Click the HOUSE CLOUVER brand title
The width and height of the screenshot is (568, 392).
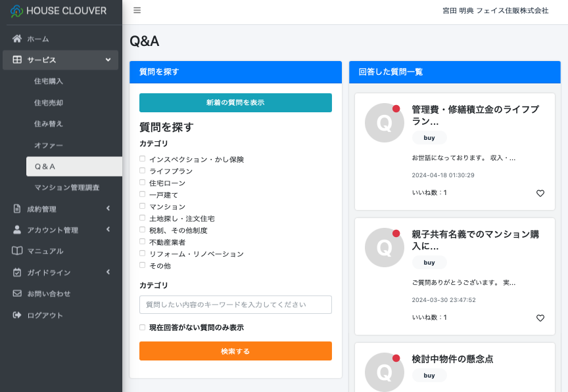(66, 11)
